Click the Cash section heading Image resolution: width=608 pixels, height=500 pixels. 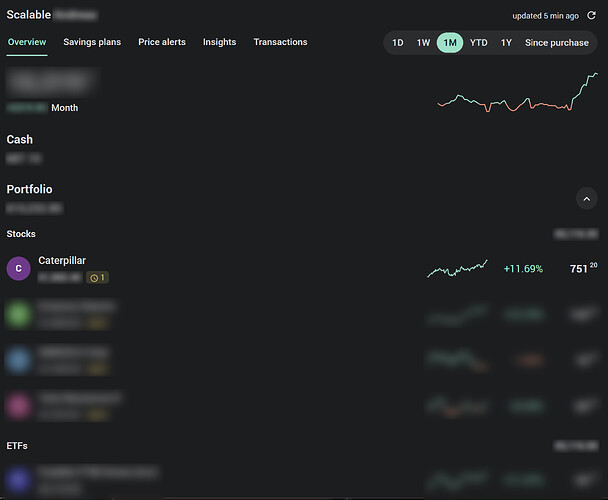tap(20, 139)
